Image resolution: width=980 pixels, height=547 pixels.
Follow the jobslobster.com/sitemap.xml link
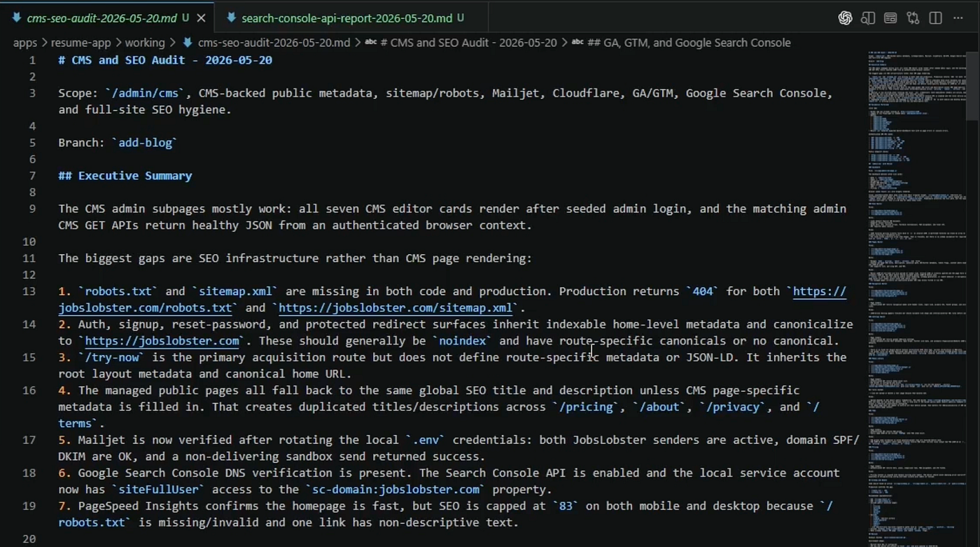(x=395, y=307)
